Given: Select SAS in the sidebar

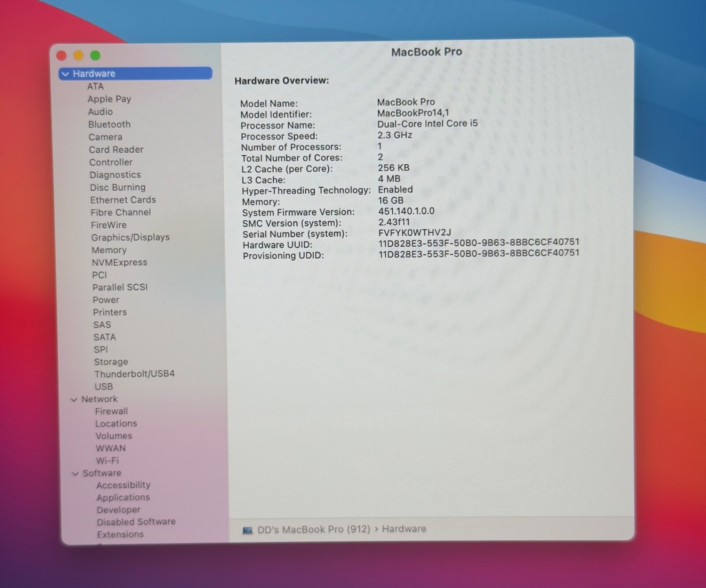Looking at the screenshot, I should click(x=102, y=325).
